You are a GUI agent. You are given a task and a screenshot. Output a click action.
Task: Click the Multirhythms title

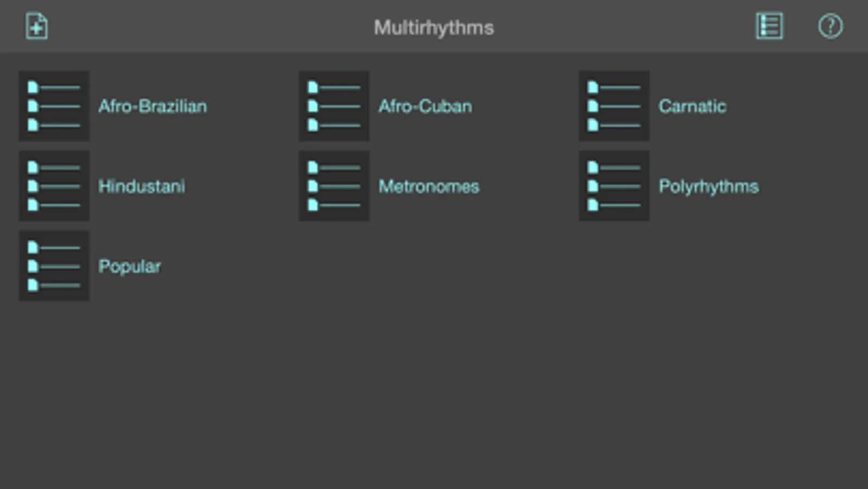[434, 28]
